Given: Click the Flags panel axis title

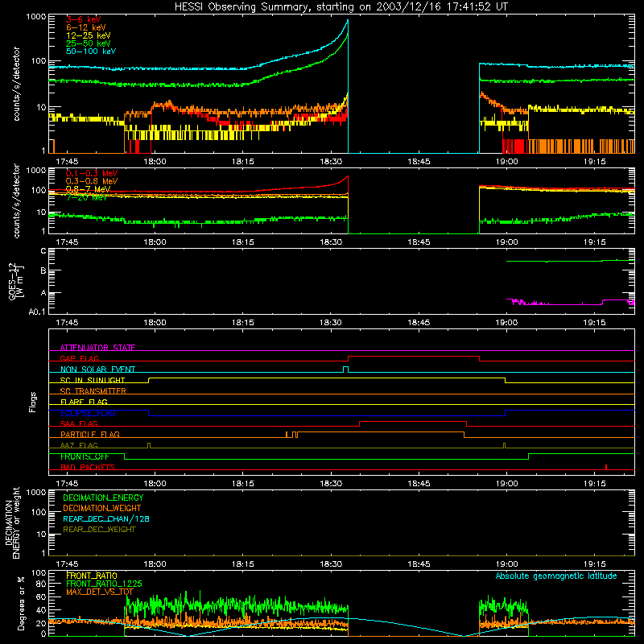Looking at the screenshot, I should 32,402.
